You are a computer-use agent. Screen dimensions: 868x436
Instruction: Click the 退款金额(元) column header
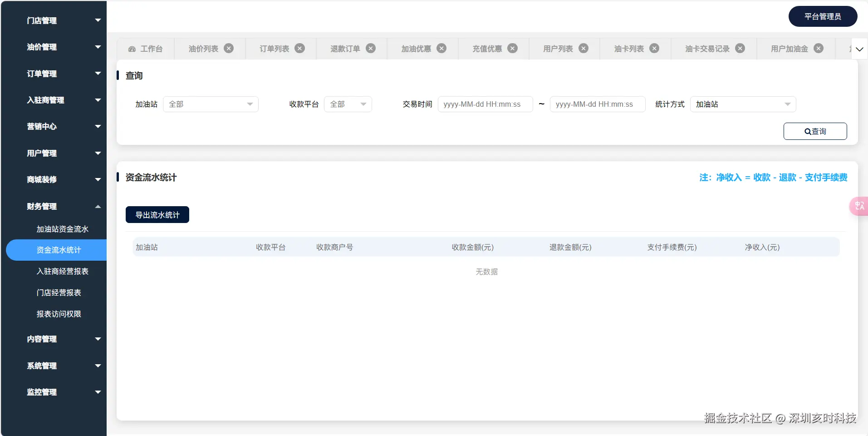pos(570,247)
